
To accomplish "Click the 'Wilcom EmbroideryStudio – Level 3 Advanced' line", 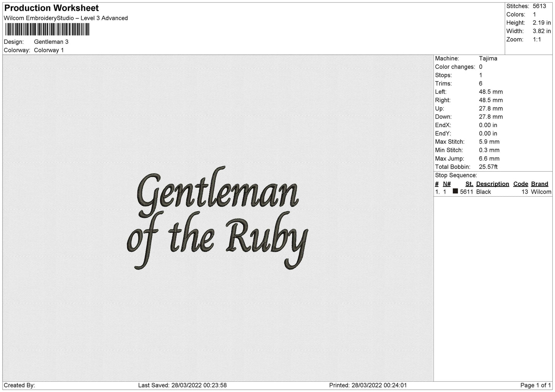I will (66, 18).
